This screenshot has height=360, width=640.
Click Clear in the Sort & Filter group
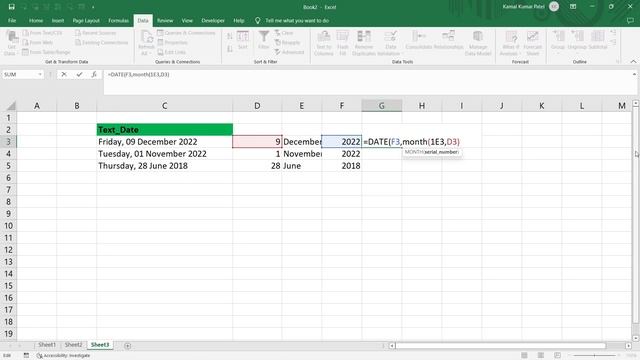pos(284,33)
